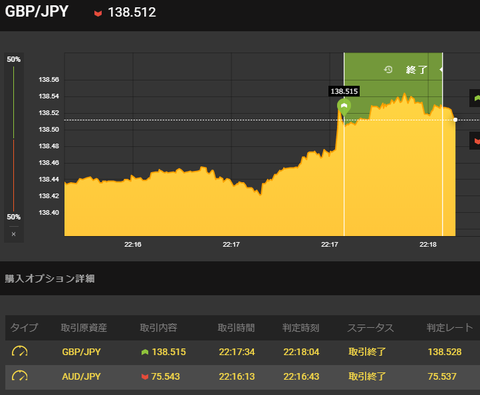Click the green entry marker at 138.515

(x=344, y=107)
